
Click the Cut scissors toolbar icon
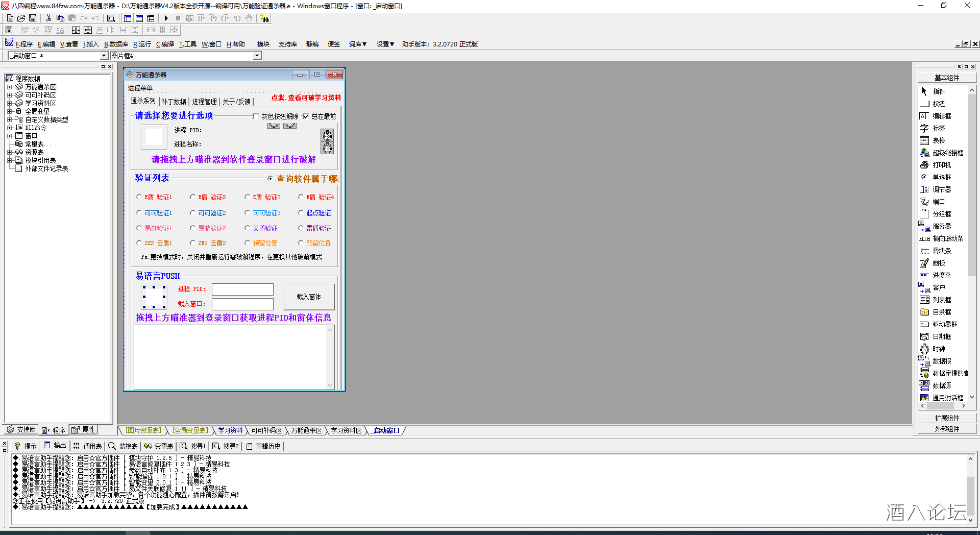tap(48, 18)
